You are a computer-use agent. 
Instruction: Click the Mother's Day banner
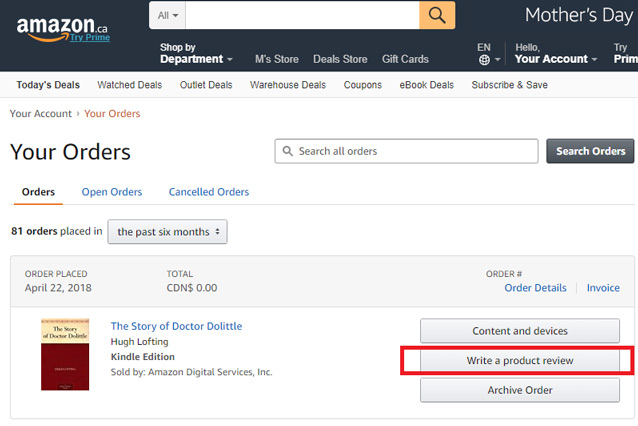click(x=579, y=15)
